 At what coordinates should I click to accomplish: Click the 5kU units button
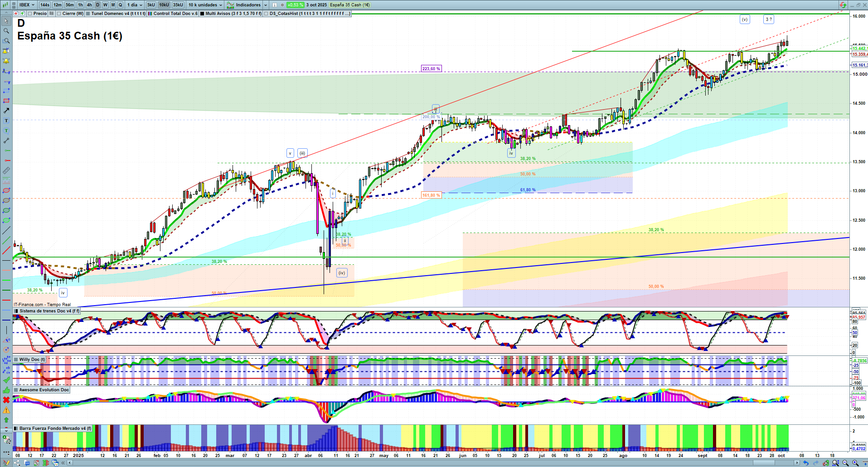pos(151,5)
